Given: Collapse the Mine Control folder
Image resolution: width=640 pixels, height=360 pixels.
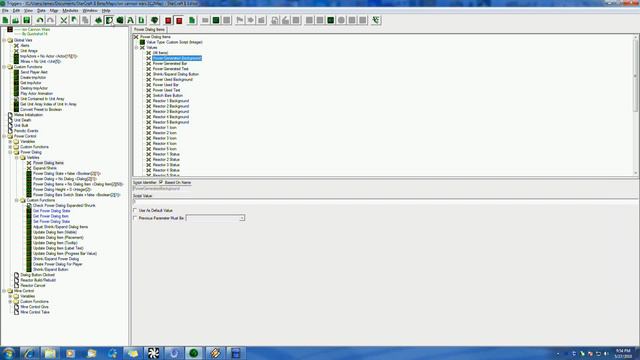Looking at the screenshot, I should (4, 291).
